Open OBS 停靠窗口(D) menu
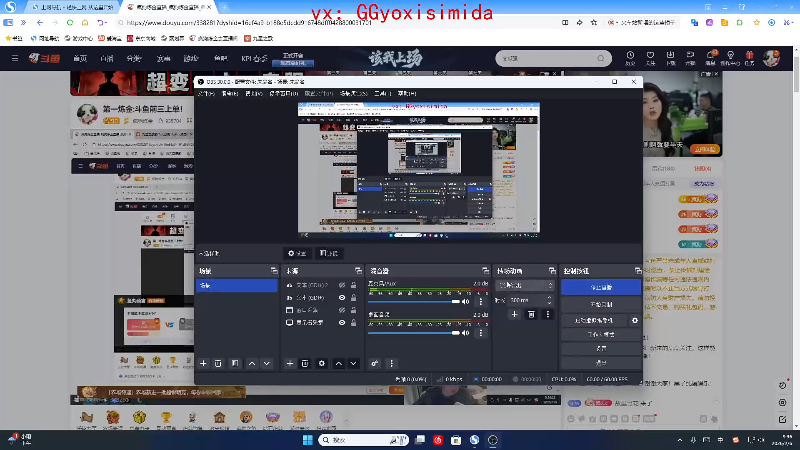Screen dimensions: 800x450 click(284, 93)
